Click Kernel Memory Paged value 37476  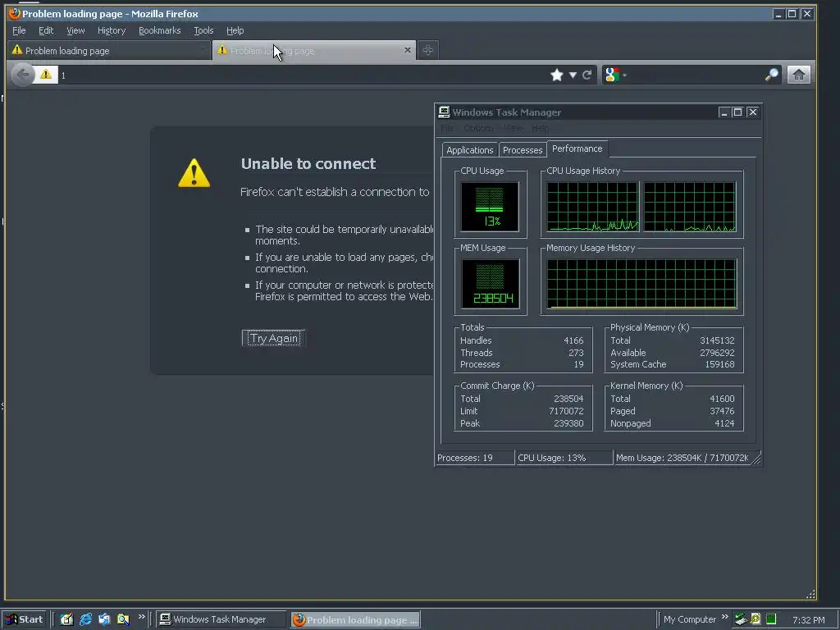click(x=722, y=411)
